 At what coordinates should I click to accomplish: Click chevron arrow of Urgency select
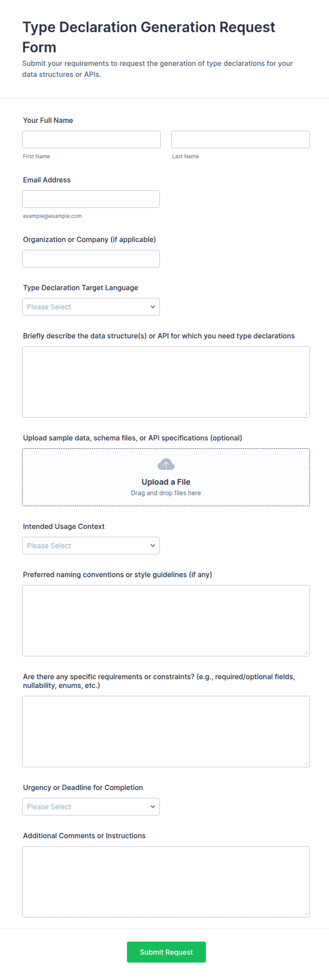pos(153,807)
